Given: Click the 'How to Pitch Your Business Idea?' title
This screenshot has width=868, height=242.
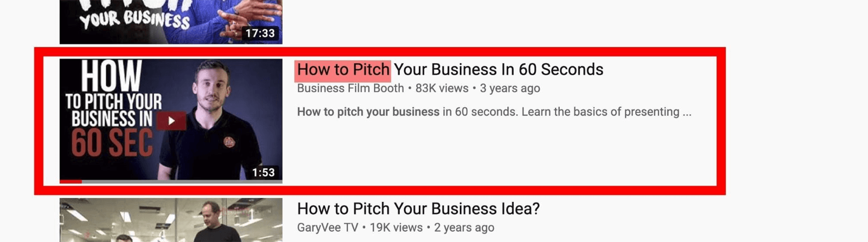Looking at the screenshot, I should [x=418, y=208].
